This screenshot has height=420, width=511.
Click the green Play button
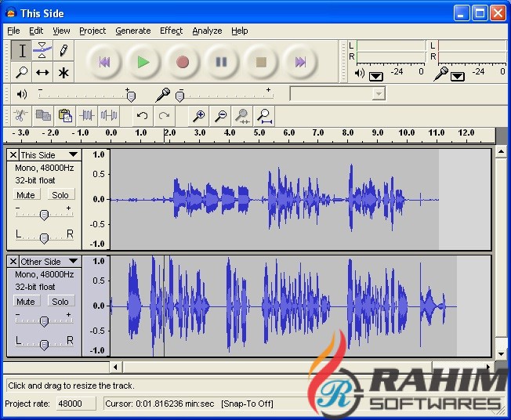[143, 62]
